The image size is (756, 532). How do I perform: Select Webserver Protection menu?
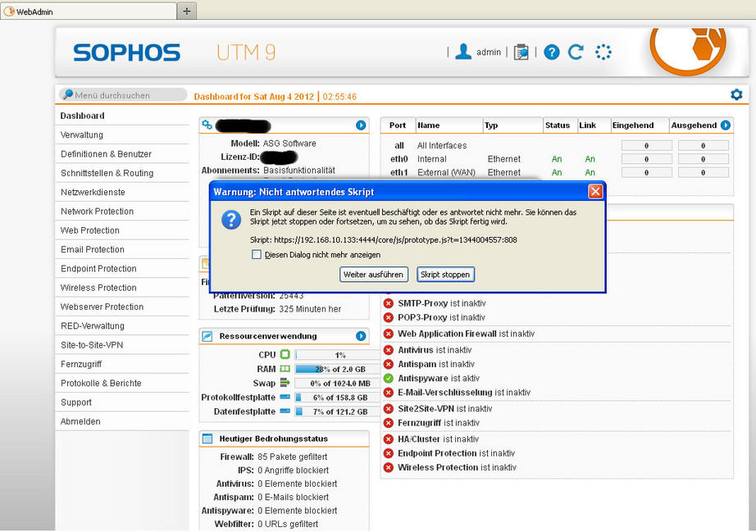(122, 307)
